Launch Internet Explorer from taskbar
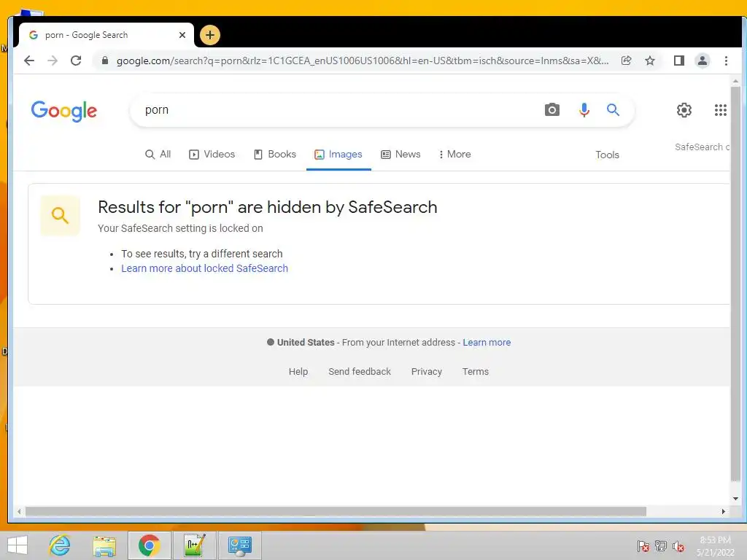 click(x=60, y=545)
